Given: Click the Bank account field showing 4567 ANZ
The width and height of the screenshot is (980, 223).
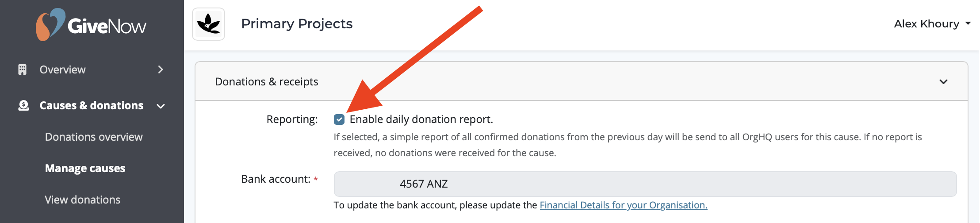Looking at the screenshot, I should click(645, 184).
